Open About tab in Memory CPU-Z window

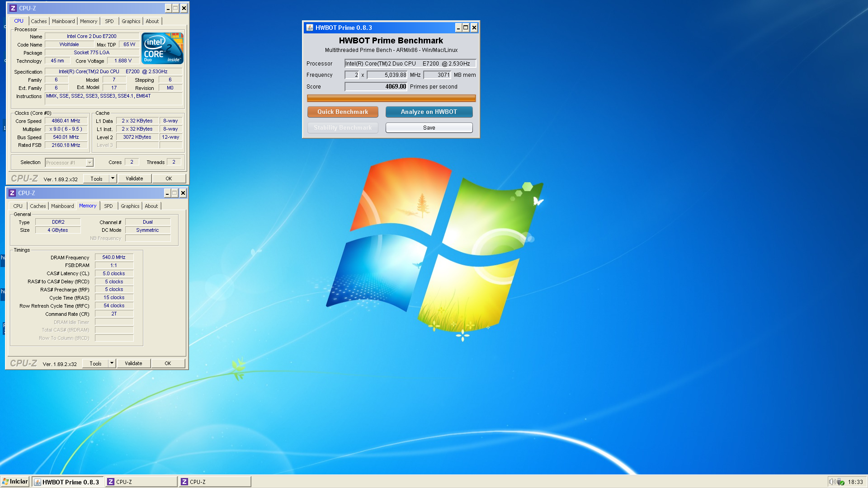click(151, 206)
